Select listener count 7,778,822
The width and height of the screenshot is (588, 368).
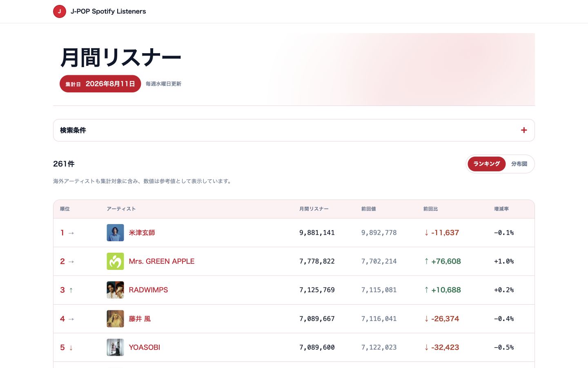[317, 261]
